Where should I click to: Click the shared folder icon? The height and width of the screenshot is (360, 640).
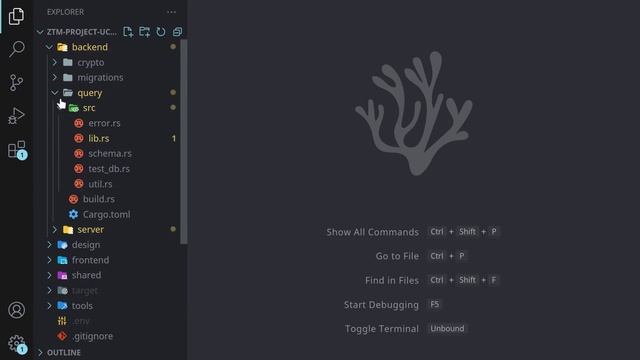coord(62,275)
